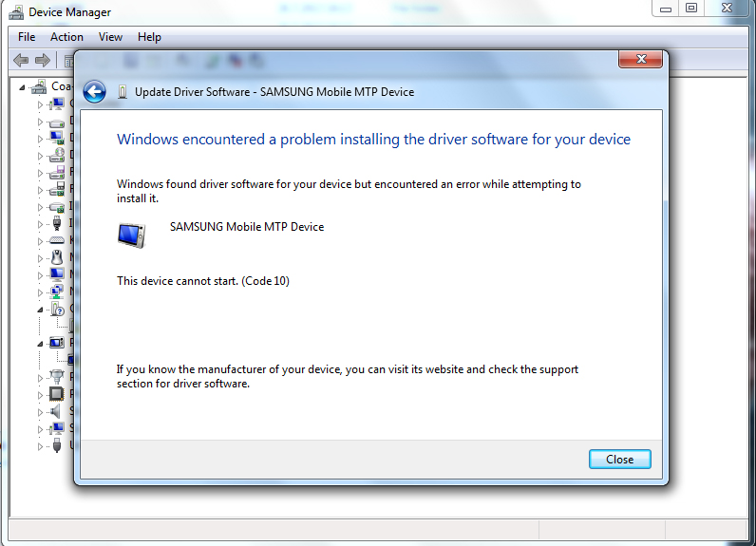The image size is (756, 546).
Task: Select the System devices icon in the tree
Action: point(57,428)
